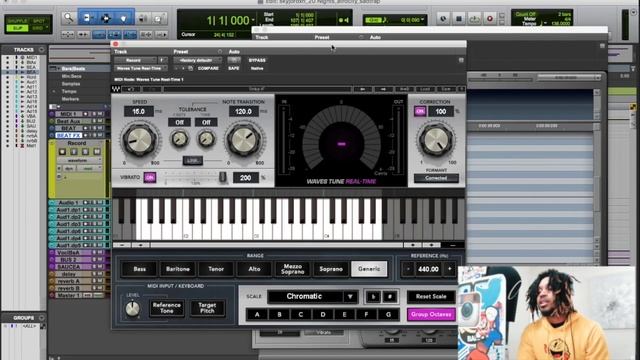Open the Groups list options menu
The image size is (640, 360).
pos(41,318)
